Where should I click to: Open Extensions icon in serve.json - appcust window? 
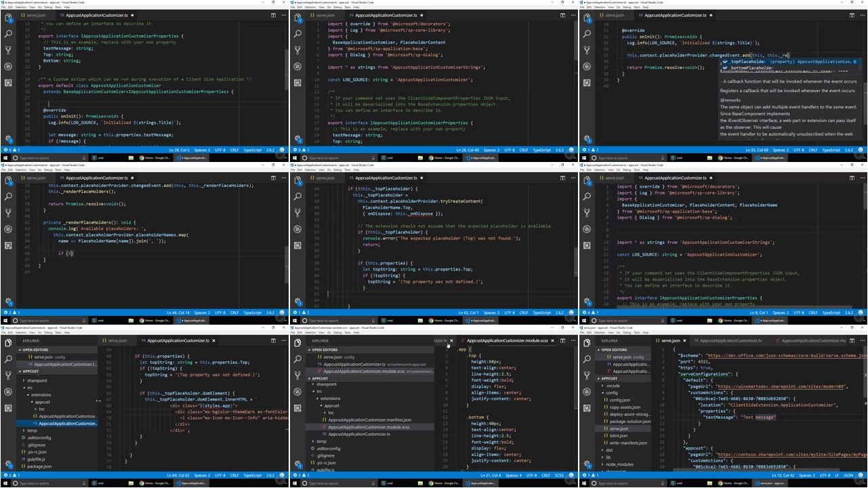pos(587,409)
